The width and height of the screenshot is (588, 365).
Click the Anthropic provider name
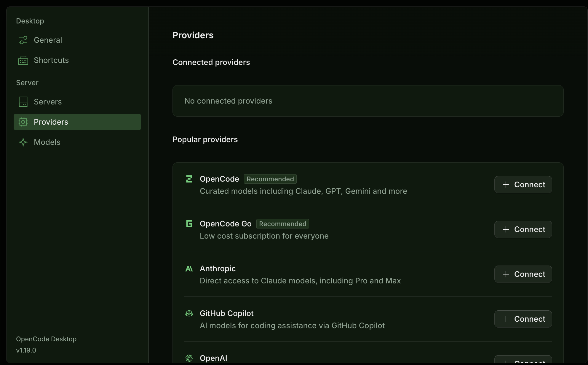(x=218, y=269)
